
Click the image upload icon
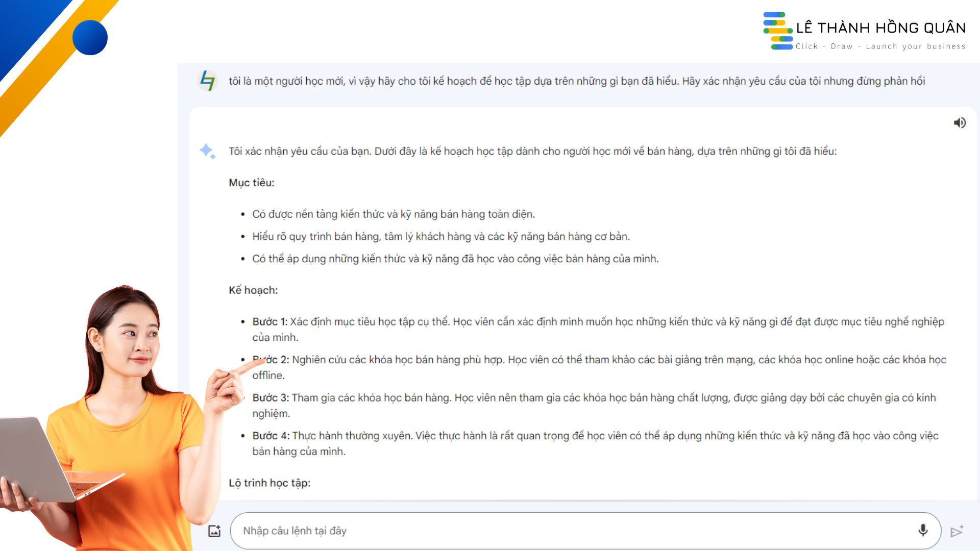pos(214,531)
